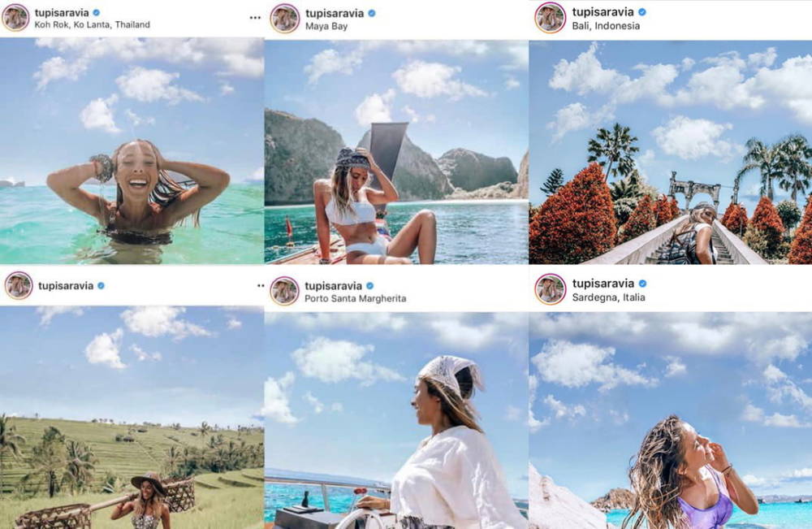Click the verified badge on the Sardegna post
The width and height of the screenshot is (812, 529).
pos(642,284)
